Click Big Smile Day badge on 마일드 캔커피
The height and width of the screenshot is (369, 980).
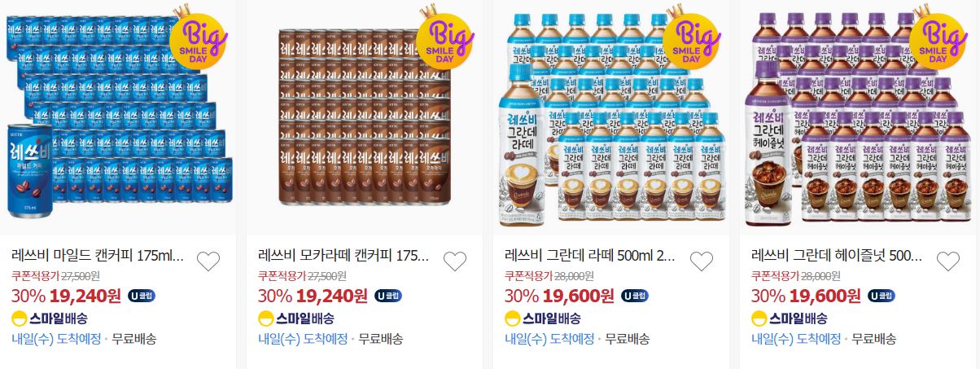[198, 37]
